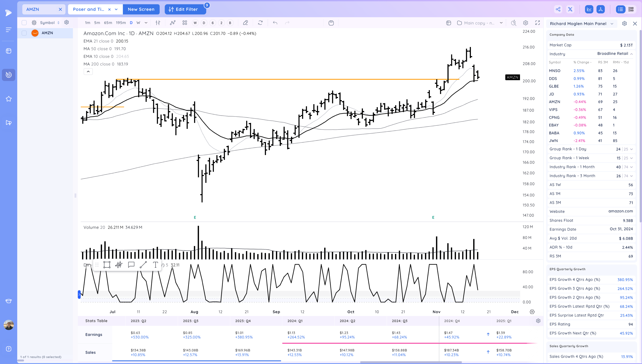Image resolution: width=642 pixels, height=364 pixels.
Task: Open the Stats Table settings gear
Action: 538,321
